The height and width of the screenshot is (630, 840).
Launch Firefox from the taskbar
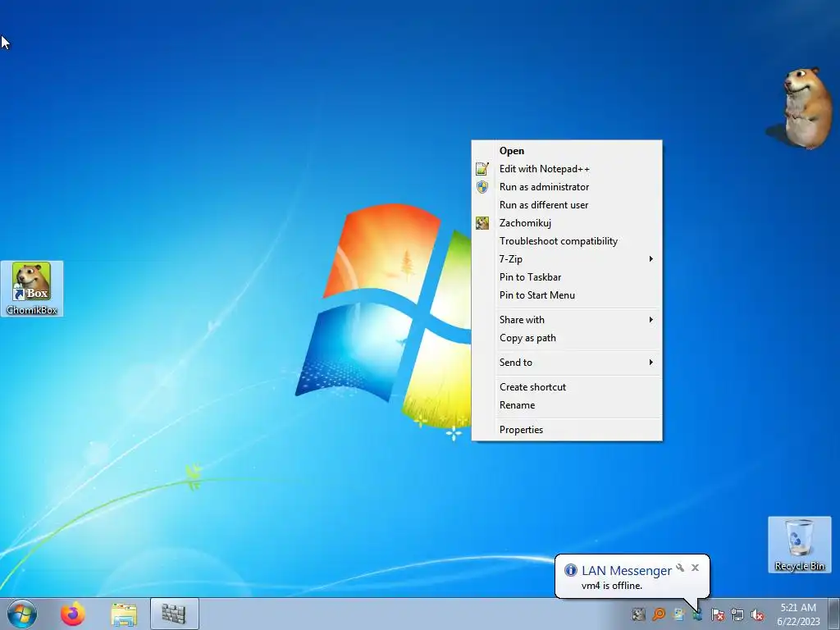pos(72,614)
